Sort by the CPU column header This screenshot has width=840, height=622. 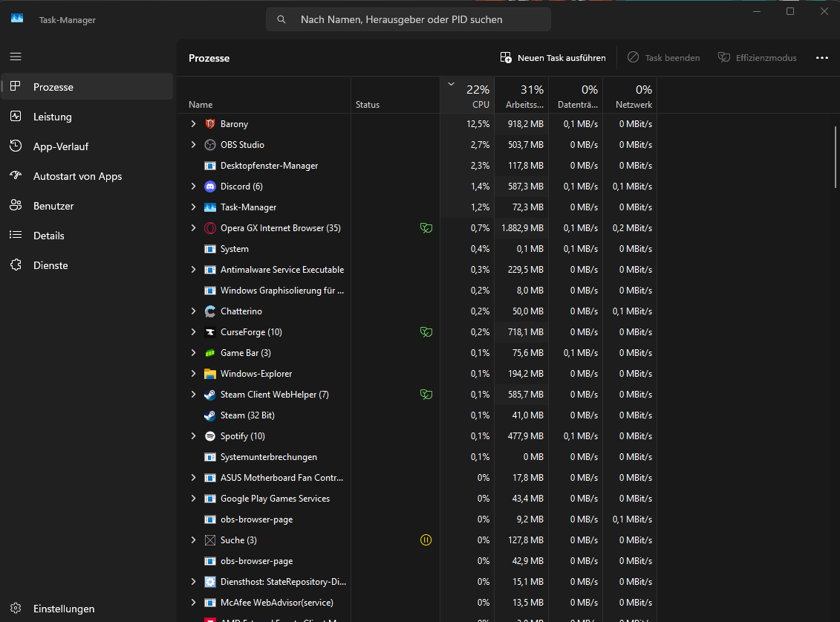[467, 95]
